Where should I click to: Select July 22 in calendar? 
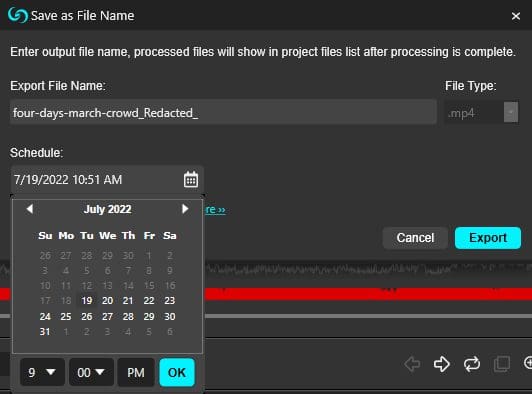coord(149,301)
